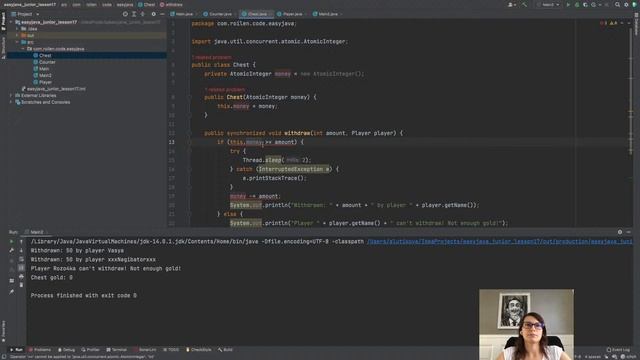Screen dimensions: 640x360
Task: Click the wrench settings icon in the Run panel
Action: pos(11,250)
